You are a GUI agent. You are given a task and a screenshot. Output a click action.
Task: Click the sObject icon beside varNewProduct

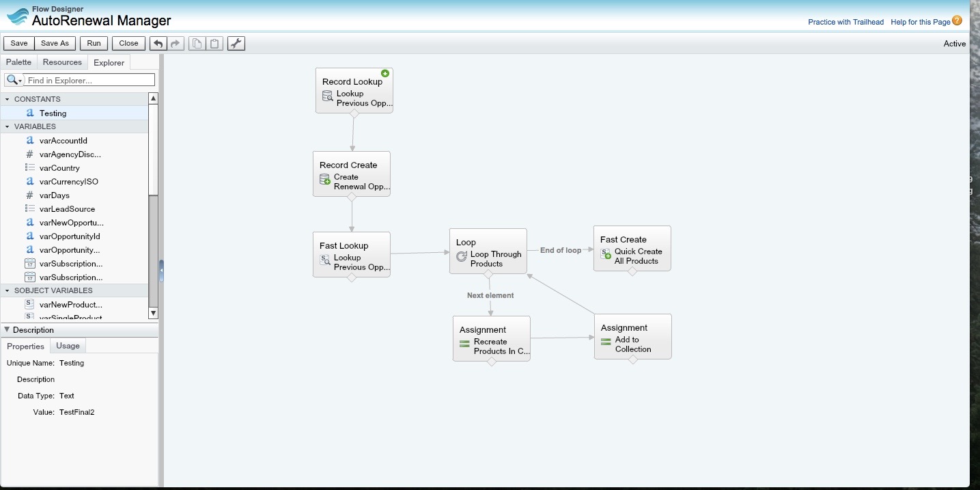29,305
